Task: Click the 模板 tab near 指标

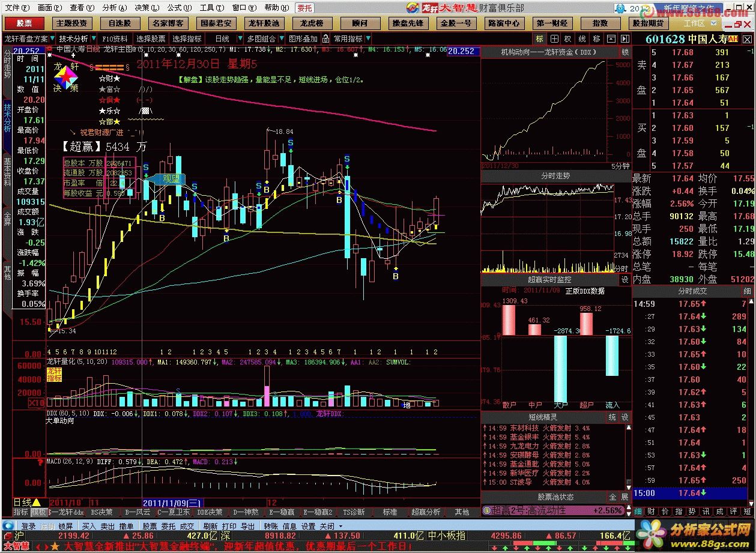Action: click(38, 512)
